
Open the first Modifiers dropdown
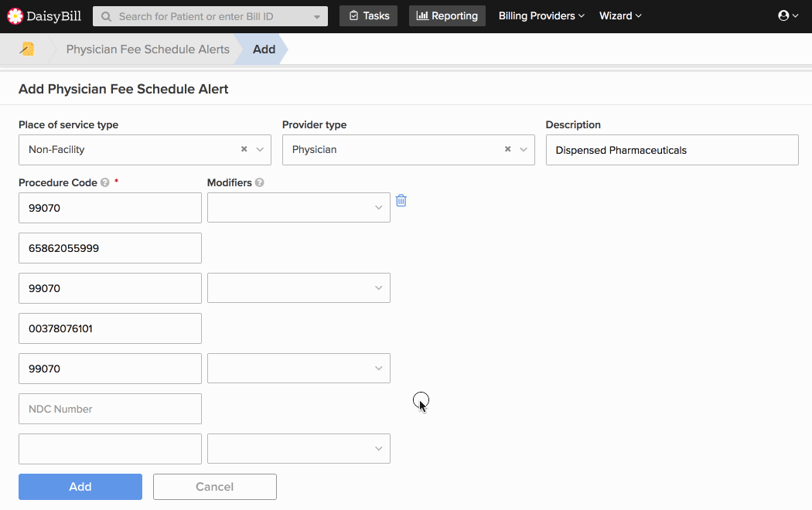378,208
